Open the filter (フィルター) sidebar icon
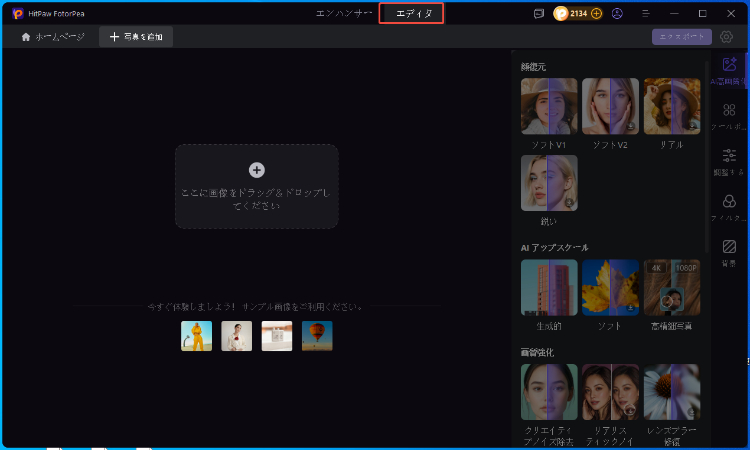 [729, 201]
